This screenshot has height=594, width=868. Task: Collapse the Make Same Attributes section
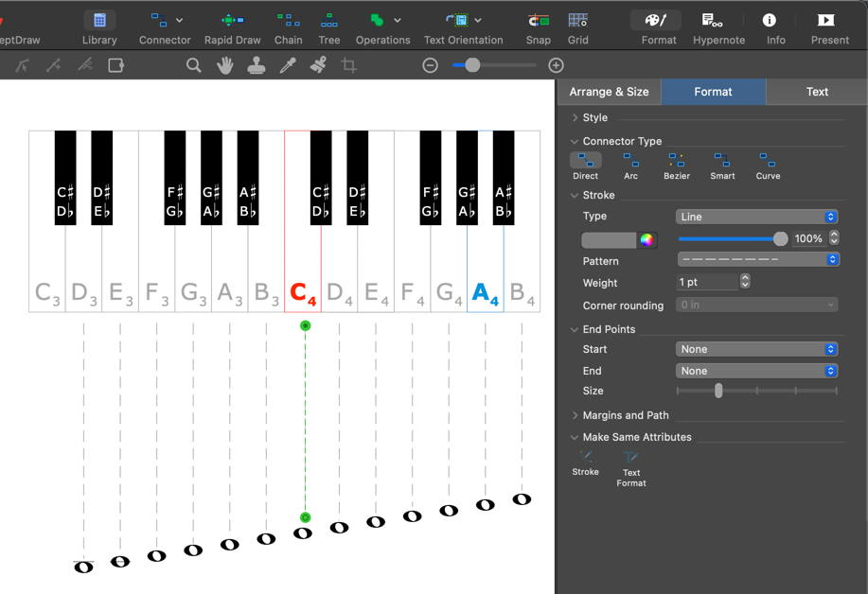pos(575,437)
